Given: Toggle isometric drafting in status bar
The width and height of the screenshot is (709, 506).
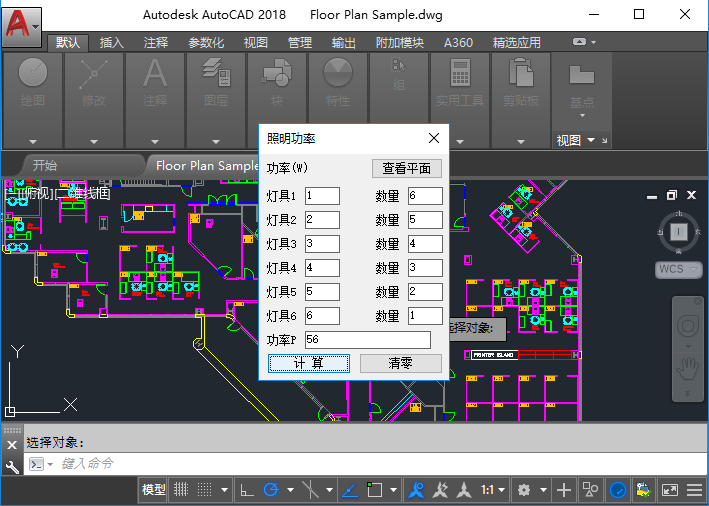Looking at the screenshot, I should coord(310,490).
